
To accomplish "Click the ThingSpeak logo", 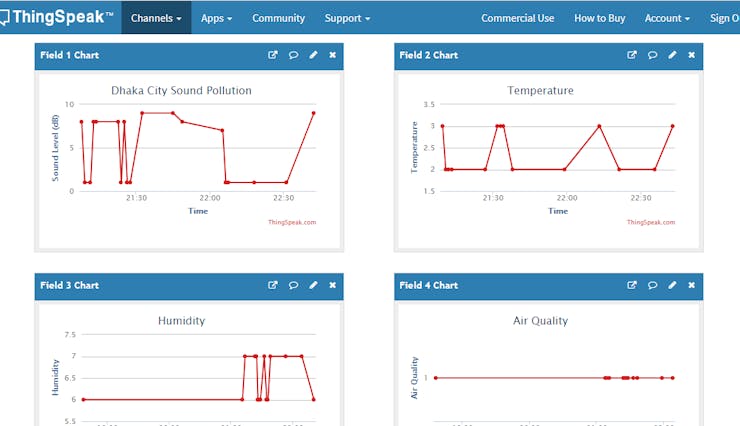I will point(57,17).
